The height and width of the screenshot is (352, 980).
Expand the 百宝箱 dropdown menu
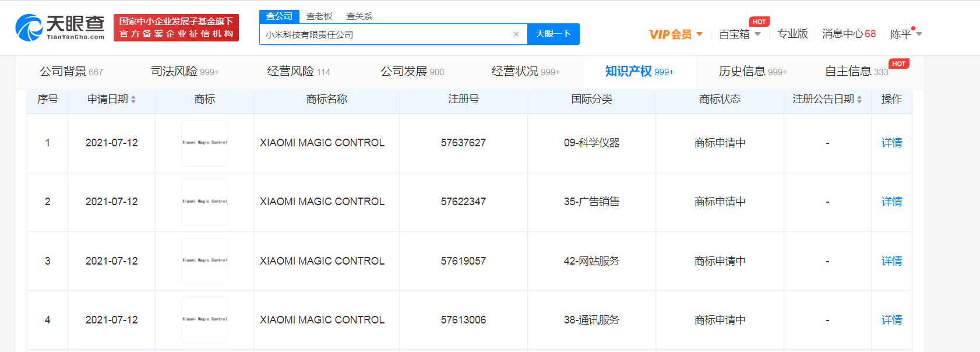(740, 34)
